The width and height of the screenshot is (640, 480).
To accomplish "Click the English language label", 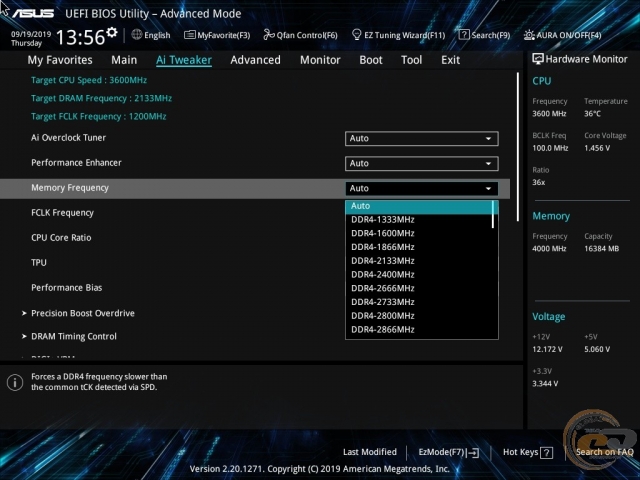I will point(157,35).
